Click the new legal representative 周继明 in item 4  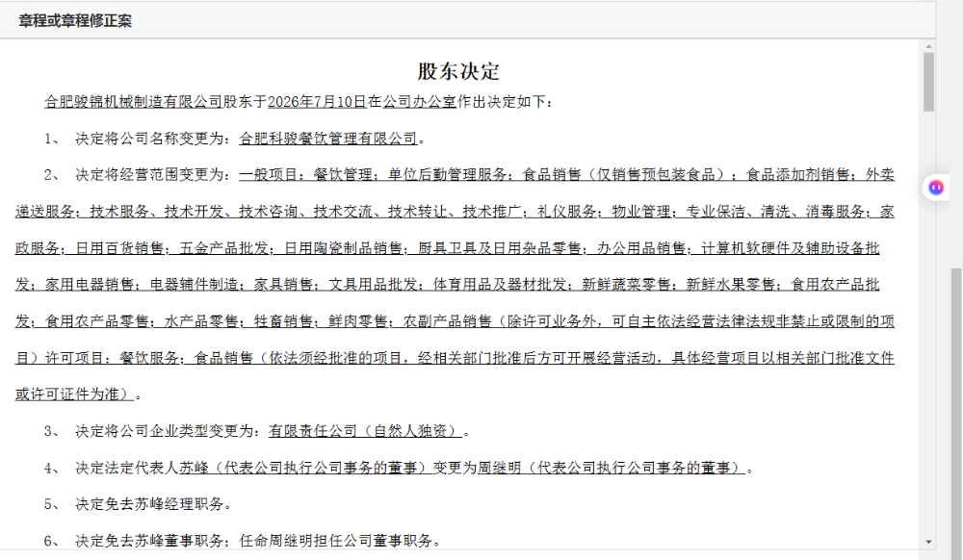click(x=499, y=468)
